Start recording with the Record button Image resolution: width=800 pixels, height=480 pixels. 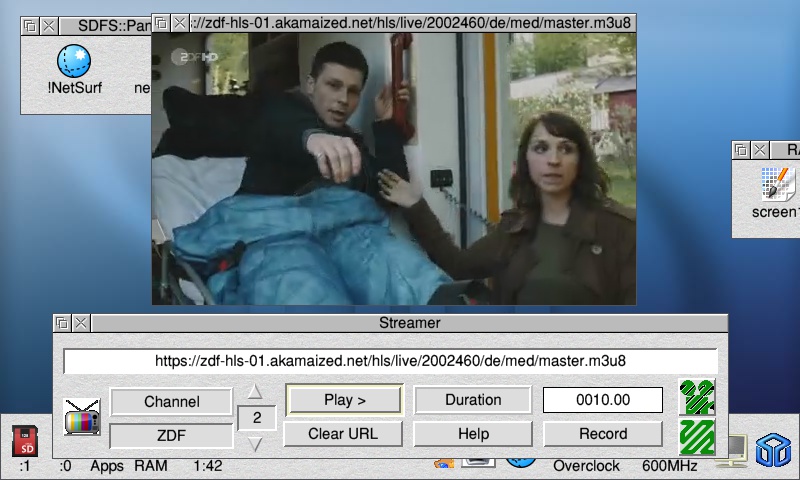[x=603, y=434]
